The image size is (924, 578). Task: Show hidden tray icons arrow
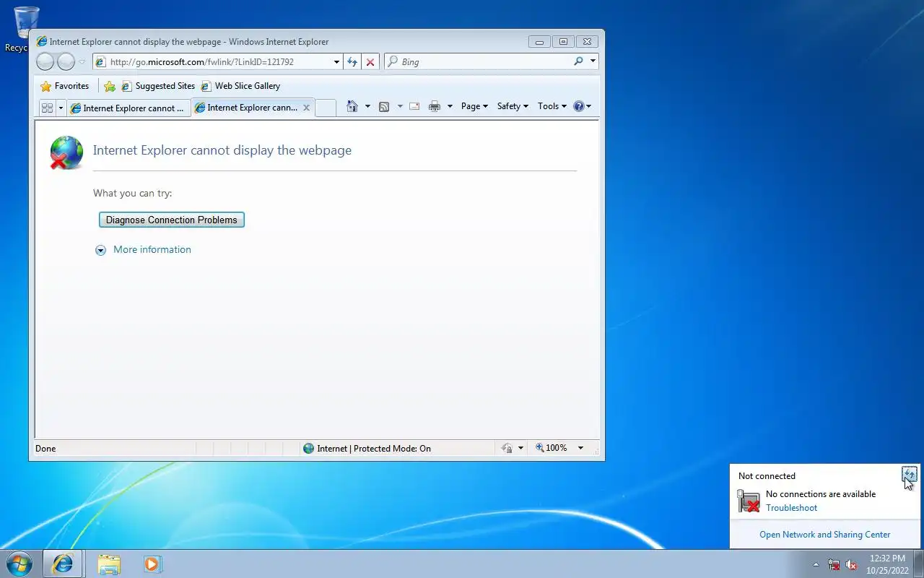click(x=816, y=564)
